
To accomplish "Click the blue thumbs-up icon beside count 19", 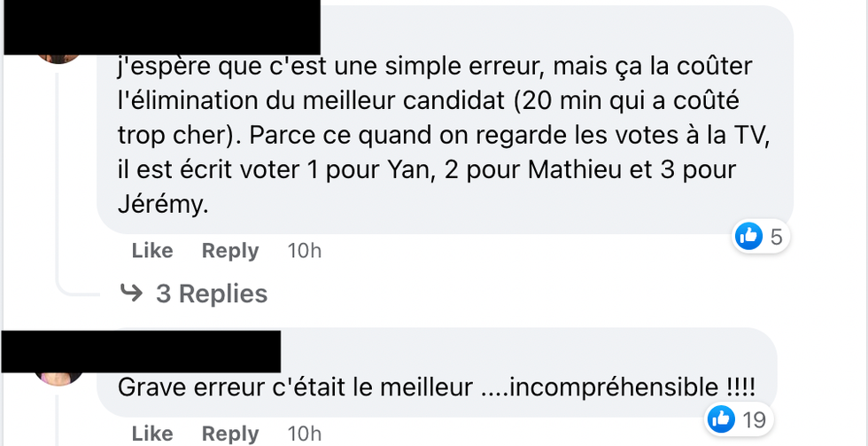I will tap(723, 419).
